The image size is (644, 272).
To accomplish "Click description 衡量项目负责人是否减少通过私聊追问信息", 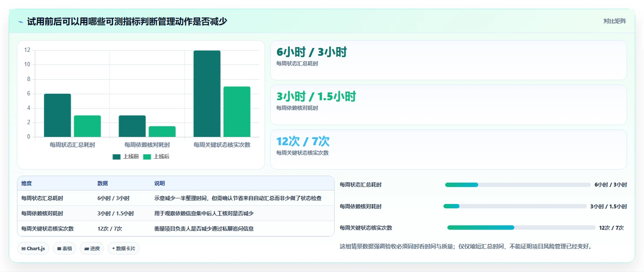I will tap(204, 228).
